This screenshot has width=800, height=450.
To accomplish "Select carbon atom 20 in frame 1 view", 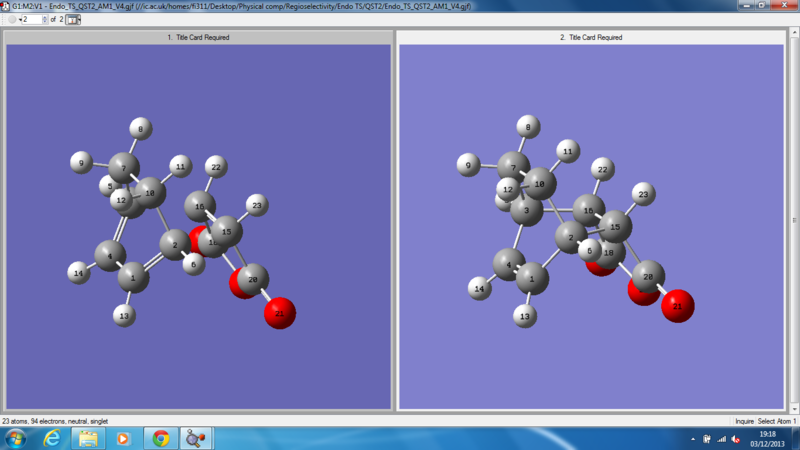I will coord(254,279).
